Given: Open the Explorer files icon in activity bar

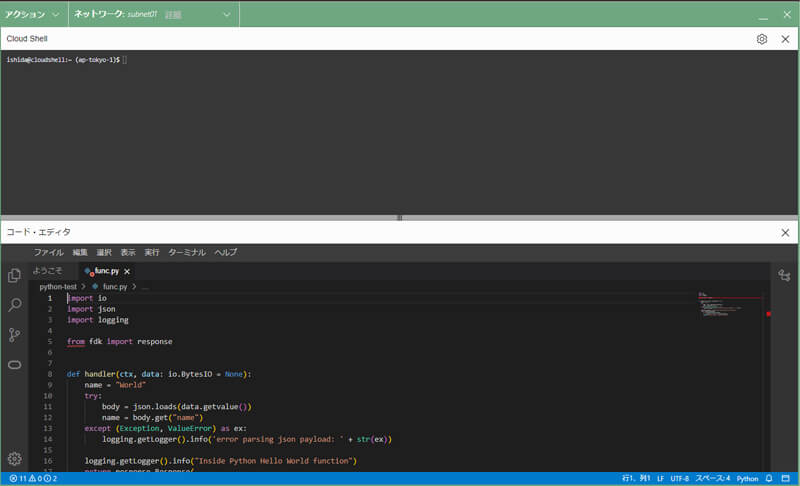Looking at the screenshot, I should tap(14, 276).
